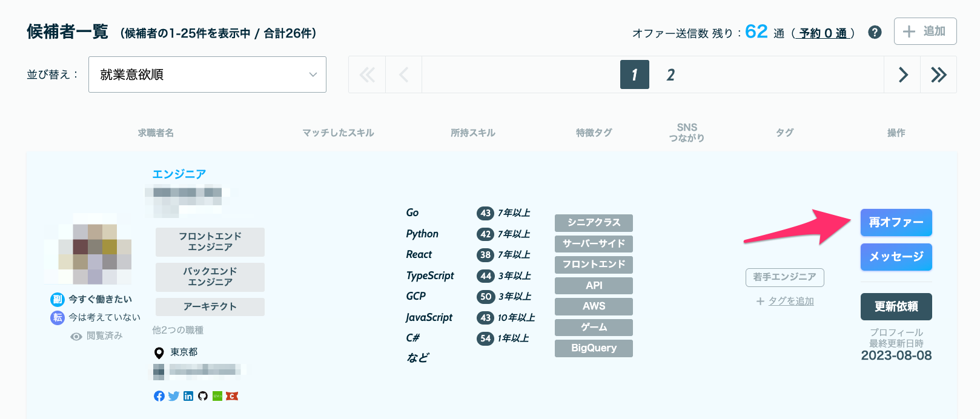Screen dimensions: 980x419
Task: Click the AWS feature tag
Action: (x=594, y=306)
